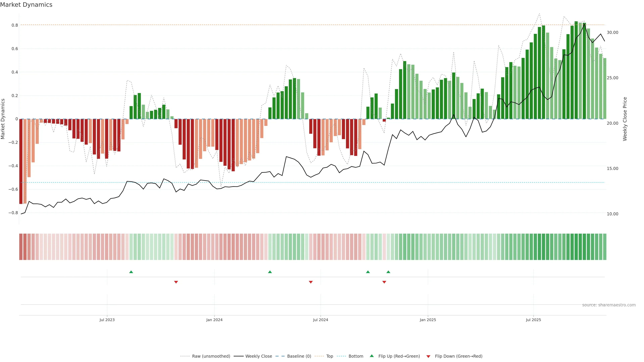Viewport: 644px width, 362px height.
Task: Click the second green flip-up marker
Action: click(x=270, y=272)
